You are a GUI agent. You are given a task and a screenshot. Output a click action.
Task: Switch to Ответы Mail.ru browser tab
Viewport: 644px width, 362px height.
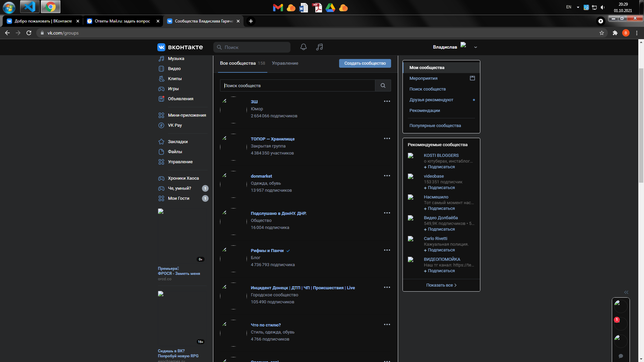pos(122,21)
